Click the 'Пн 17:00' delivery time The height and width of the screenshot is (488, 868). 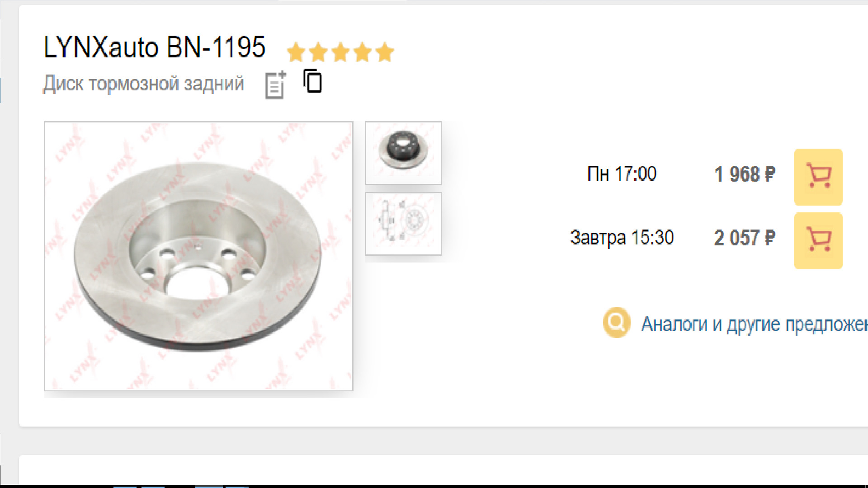coord(622,174)
